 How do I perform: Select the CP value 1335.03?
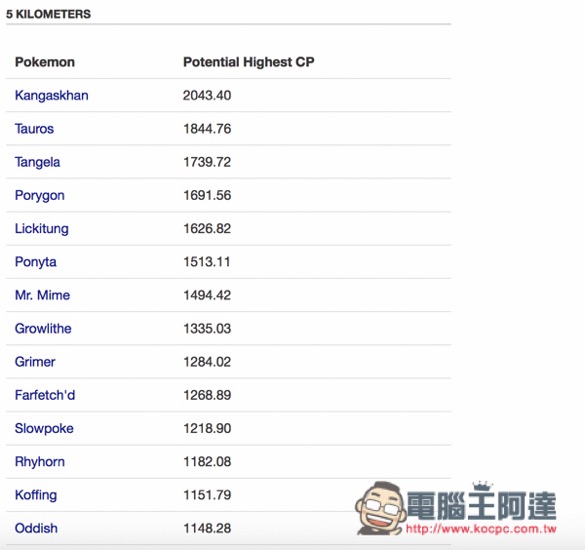coord(207,328)
